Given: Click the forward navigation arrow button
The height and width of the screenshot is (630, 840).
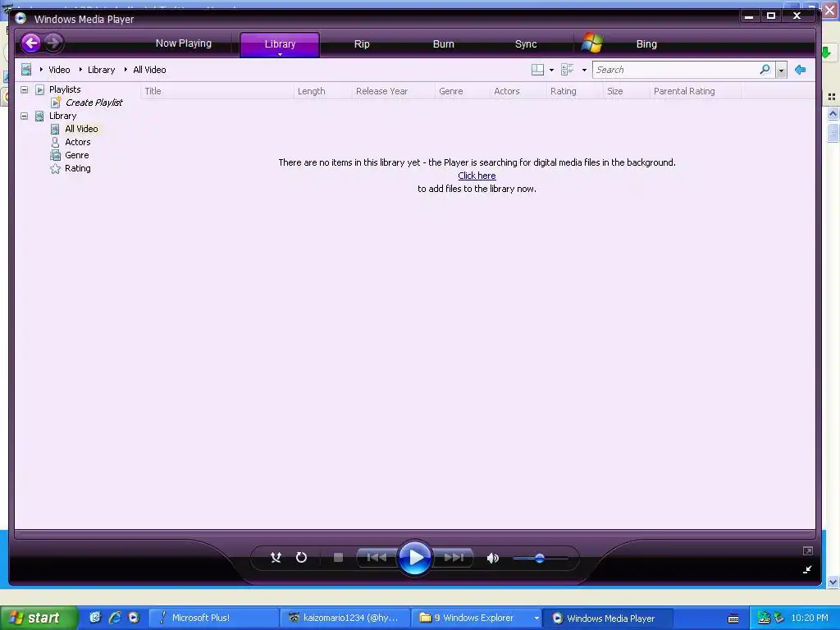Looking at the screenshot, I should point(53,43).
